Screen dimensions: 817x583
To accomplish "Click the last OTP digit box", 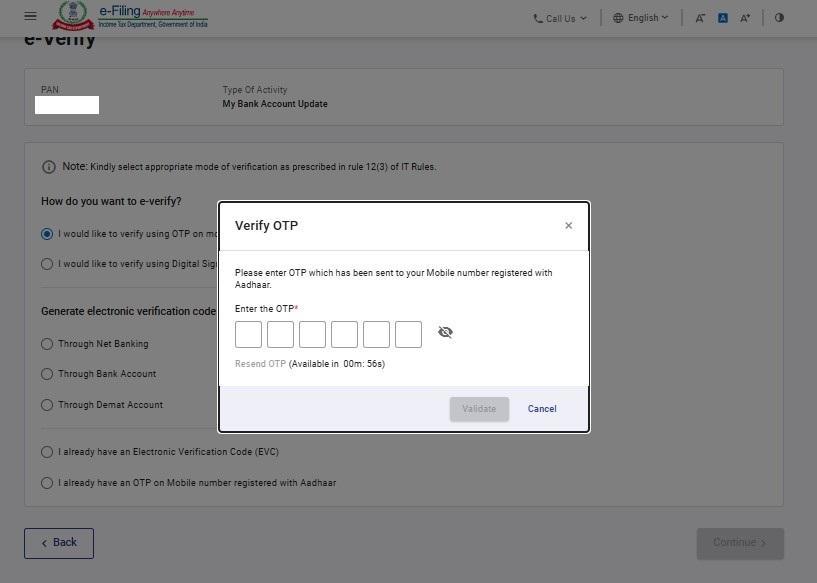I will (408, 334).
